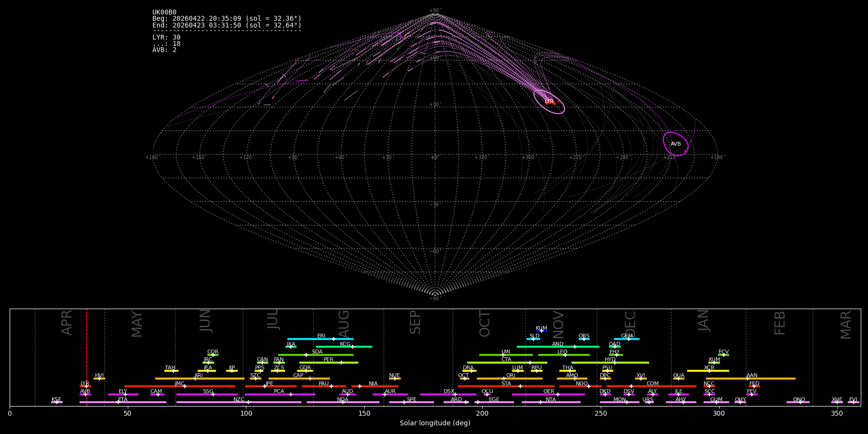Screen dimensions: 868x434
Task: Click the AVB radiant ellipse on the map
Action: [676, 144]
